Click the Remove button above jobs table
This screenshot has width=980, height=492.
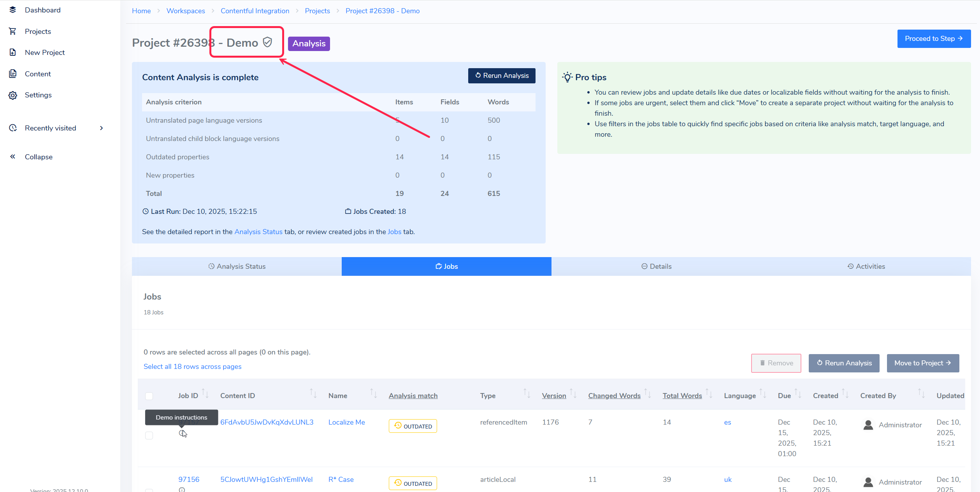(776, 363)
